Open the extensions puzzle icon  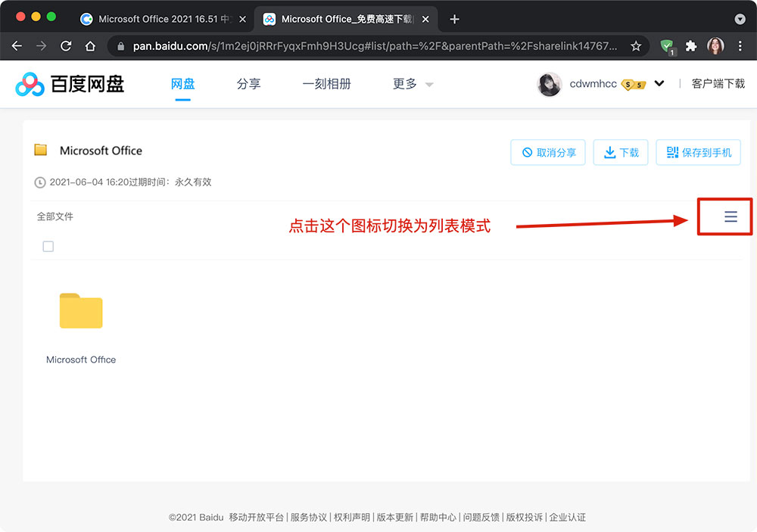tap(691, 46)
